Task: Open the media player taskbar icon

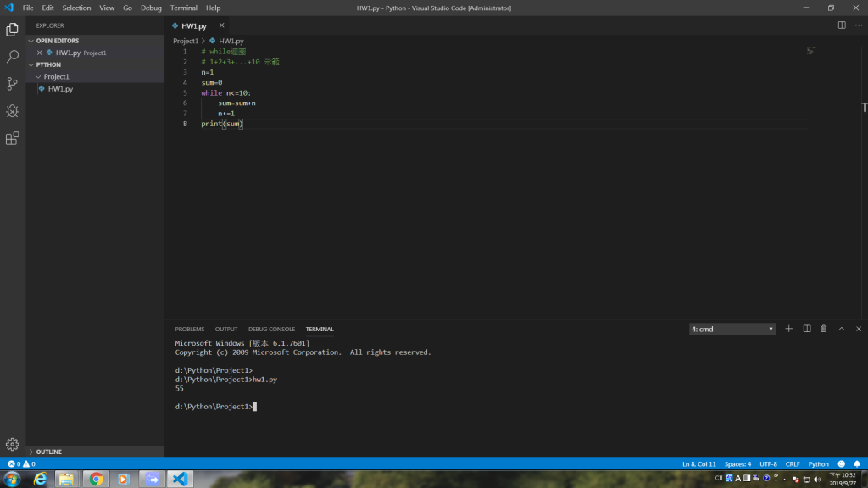Action: [x=124, y=480]
